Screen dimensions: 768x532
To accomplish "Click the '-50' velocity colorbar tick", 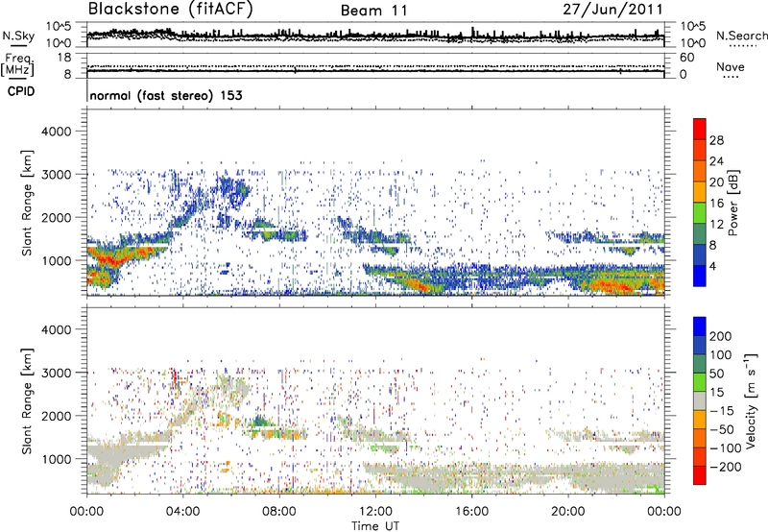I will pos(722,429).
